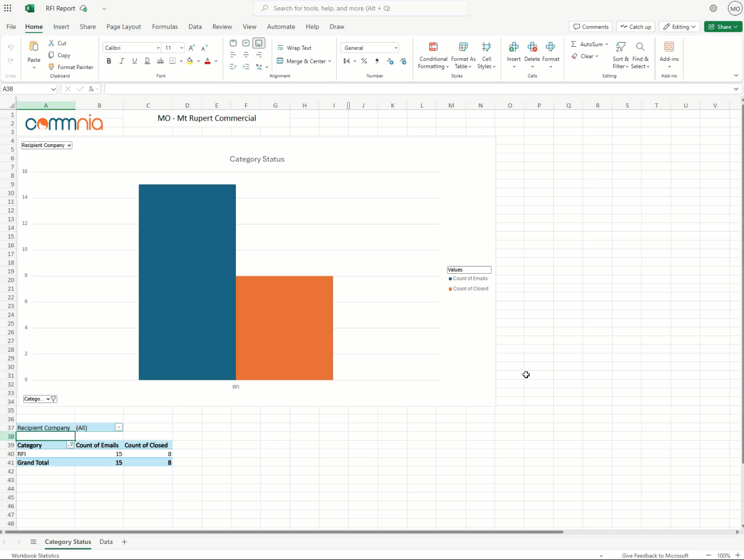Switch to the Formulas tab
This screenshot has height=560, width=744.
[x=165, y=26]
